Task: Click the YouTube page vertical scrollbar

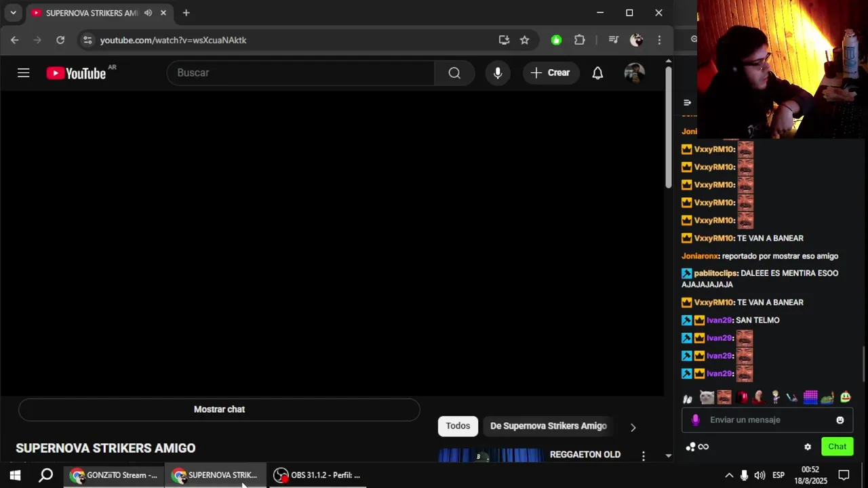Action: pos(668,129)
